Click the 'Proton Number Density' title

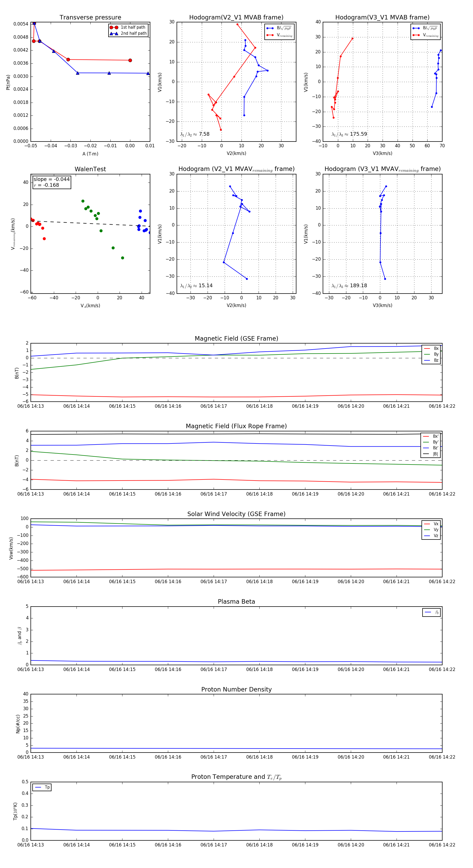pos(236,689)
